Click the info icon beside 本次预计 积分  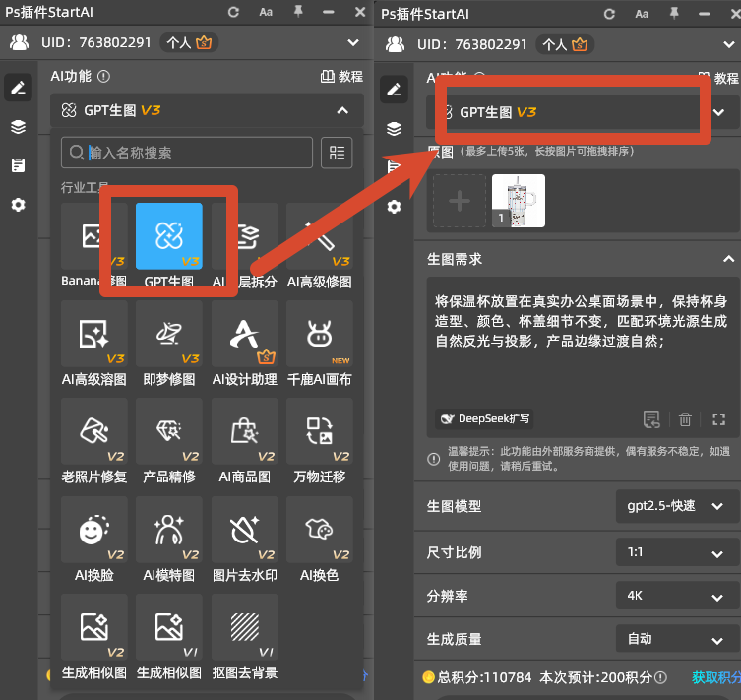660,677
